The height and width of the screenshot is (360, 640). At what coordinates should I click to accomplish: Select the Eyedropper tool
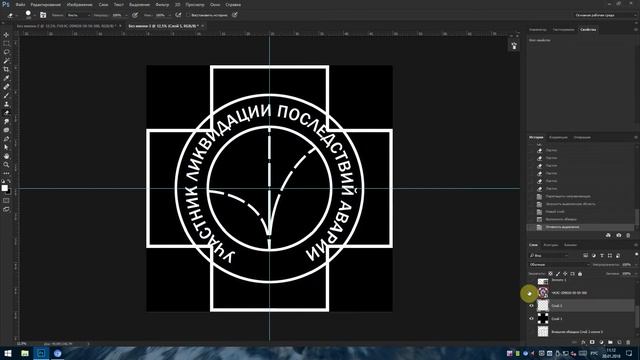pos(6,78)
